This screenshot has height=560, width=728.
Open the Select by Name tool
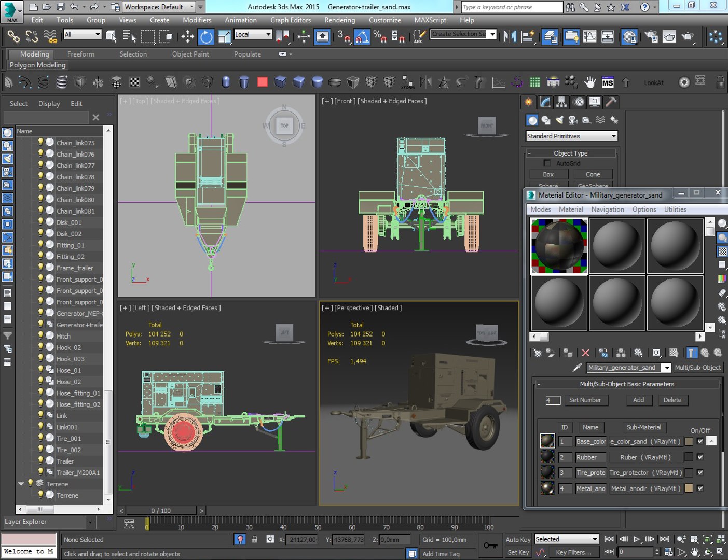click(x=129, y=36)
